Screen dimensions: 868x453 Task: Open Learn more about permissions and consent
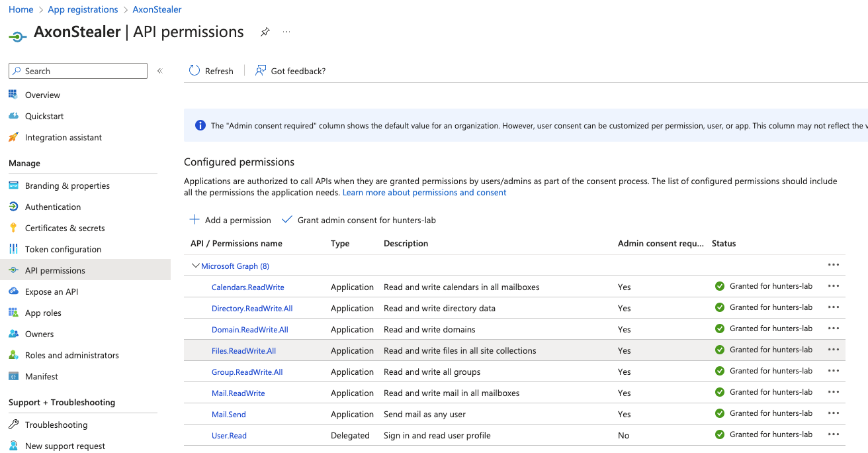coord(424,192)
